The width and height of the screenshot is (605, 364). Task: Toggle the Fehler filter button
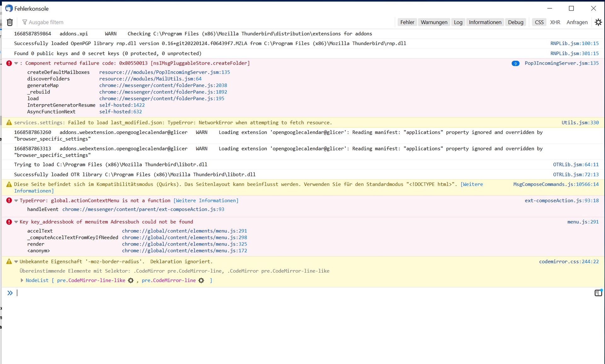point(407,22)
